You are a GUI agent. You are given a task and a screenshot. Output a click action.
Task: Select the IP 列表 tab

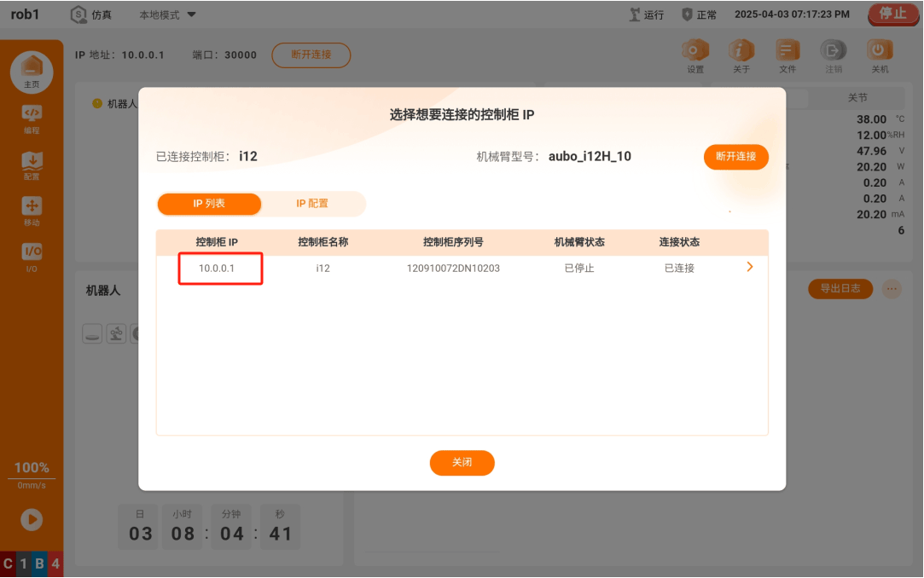[209, 204]
